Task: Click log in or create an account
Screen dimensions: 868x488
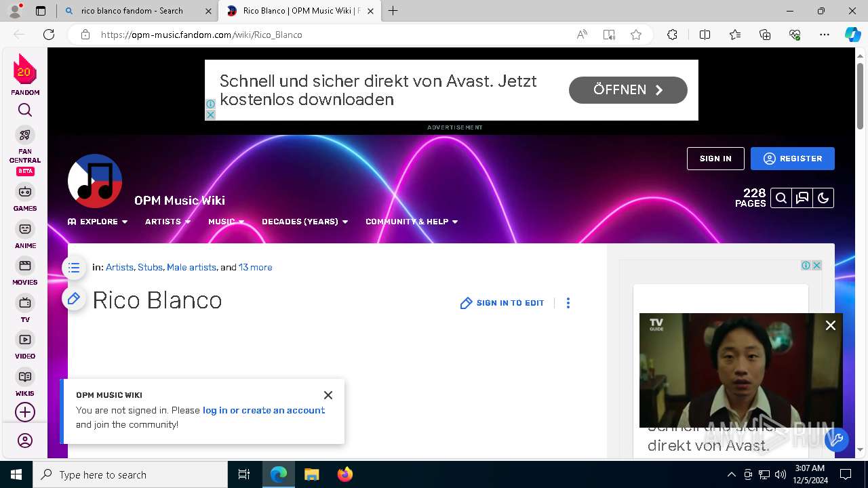Action: pos(264,410)
